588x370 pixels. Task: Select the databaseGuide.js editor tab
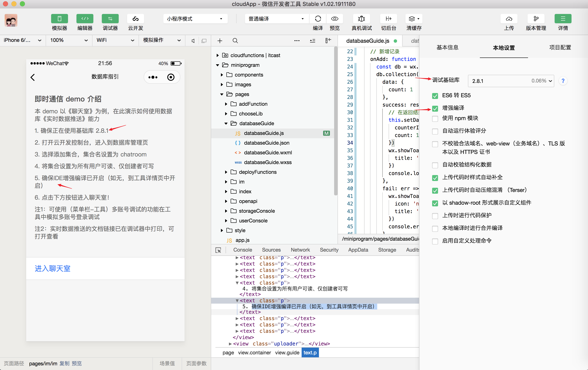point(370,41)
